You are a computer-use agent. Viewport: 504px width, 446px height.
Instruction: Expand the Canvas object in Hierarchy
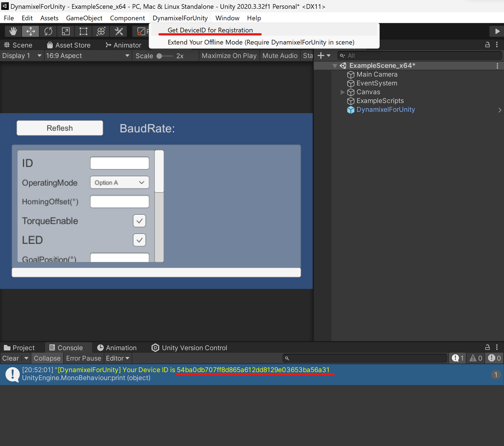342,92
